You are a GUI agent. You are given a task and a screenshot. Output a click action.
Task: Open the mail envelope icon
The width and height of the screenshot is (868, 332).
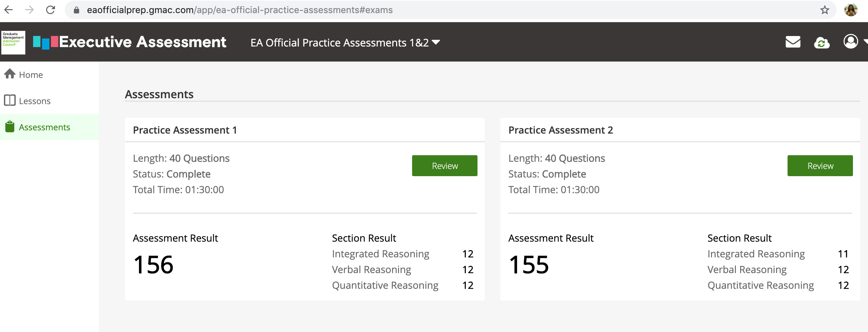pyautogui.click(x=792, y=42)
